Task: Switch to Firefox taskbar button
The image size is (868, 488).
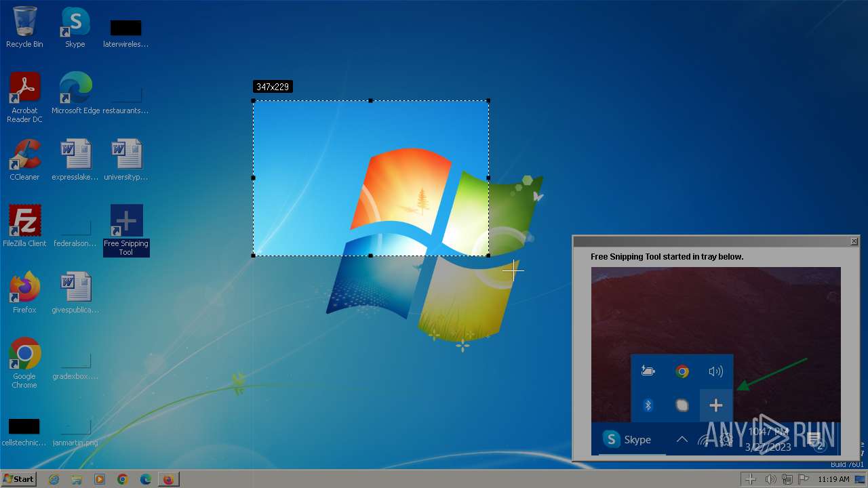Action: coord(168,479)
